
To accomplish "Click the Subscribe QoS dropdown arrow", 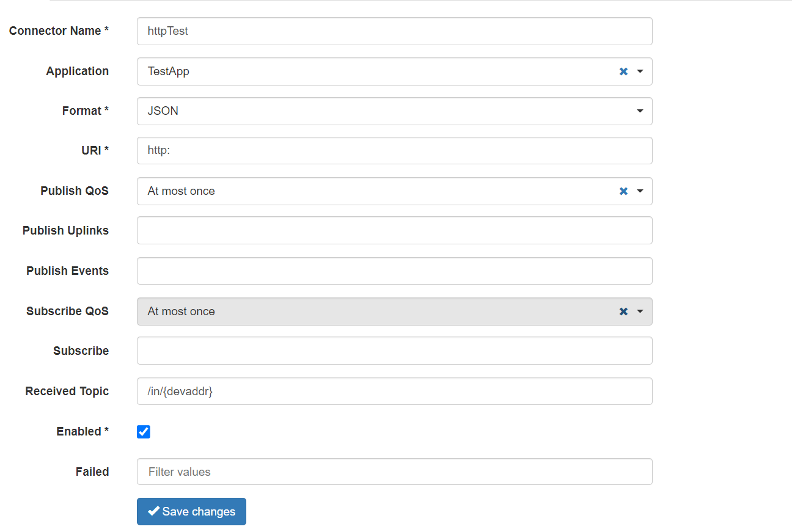I will 640,312.
